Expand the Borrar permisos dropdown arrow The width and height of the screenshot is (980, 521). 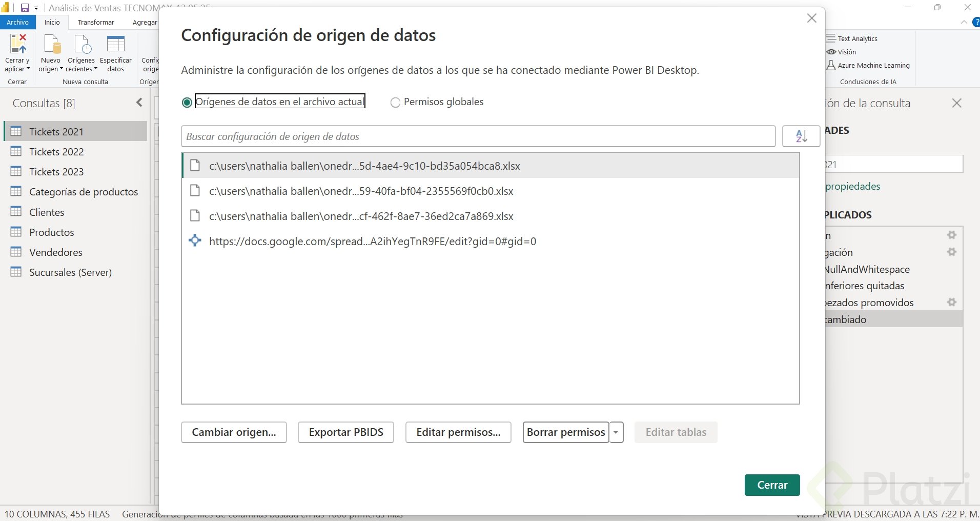[616, 432]
